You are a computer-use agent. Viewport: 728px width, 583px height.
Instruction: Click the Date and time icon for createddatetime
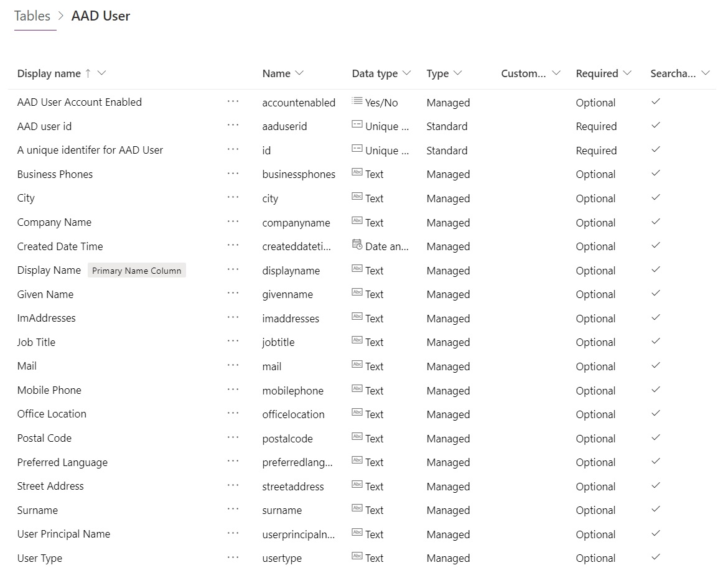click(356, 246)
